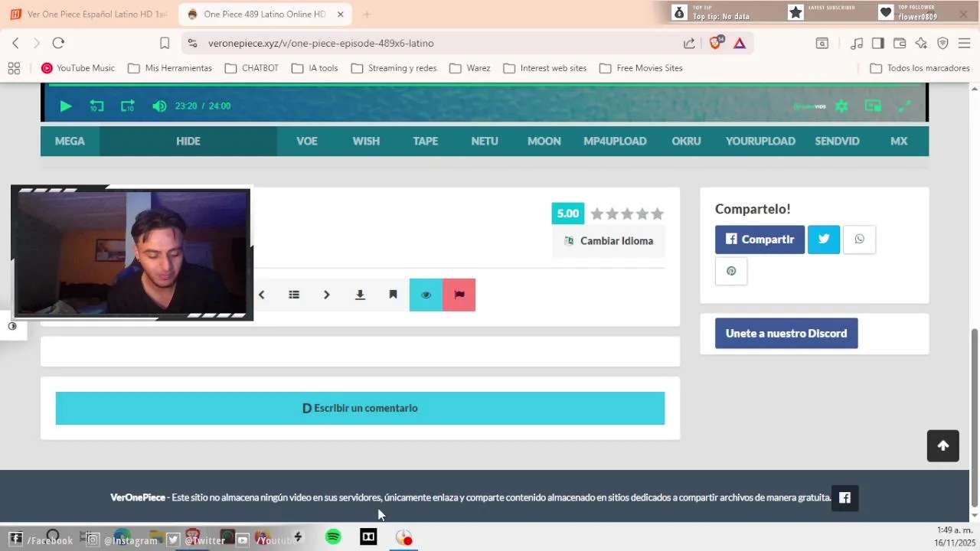This screenshot has height=551, width=980.
Task: Open the Brave Wallet icon
Action: pos(900,43)
